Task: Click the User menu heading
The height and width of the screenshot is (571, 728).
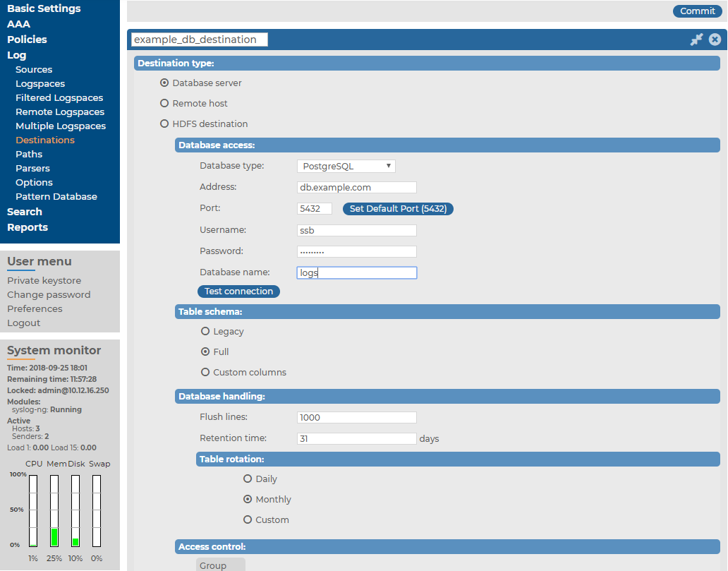Action: tap(40, 261)
